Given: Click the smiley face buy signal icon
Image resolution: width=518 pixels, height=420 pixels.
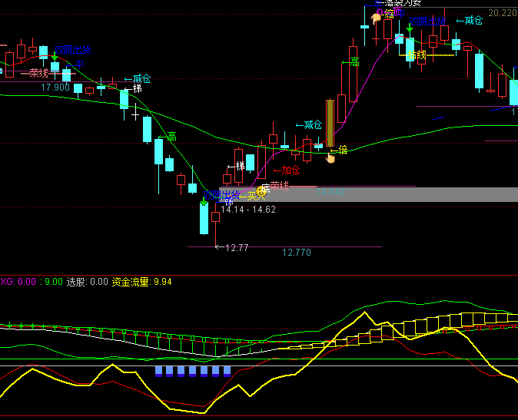Looking at the screenshot, I should [x=261, y=190].
